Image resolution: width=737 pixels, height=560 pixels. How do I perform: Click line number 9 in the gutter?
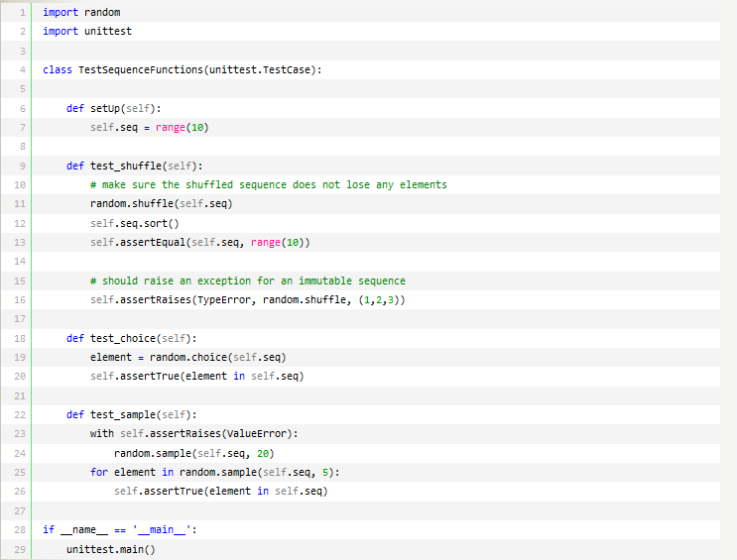point(21,166)
